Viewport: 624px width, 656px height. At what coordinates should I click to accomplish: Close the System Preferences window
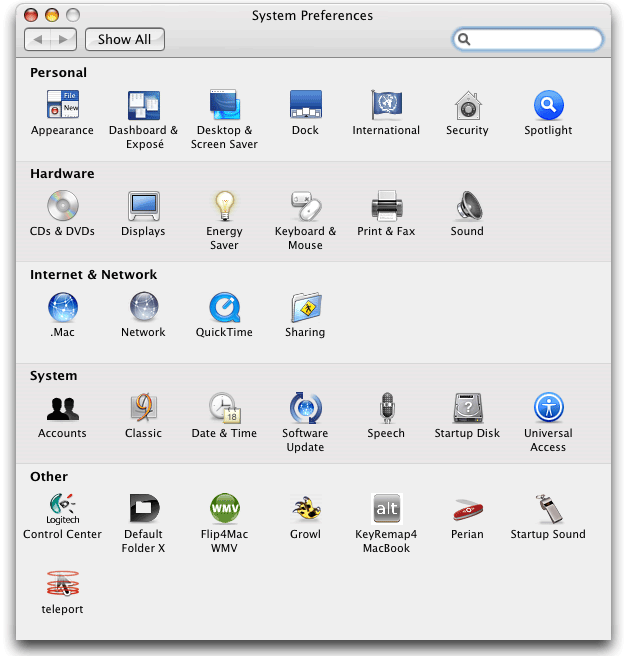pos(31,15)
